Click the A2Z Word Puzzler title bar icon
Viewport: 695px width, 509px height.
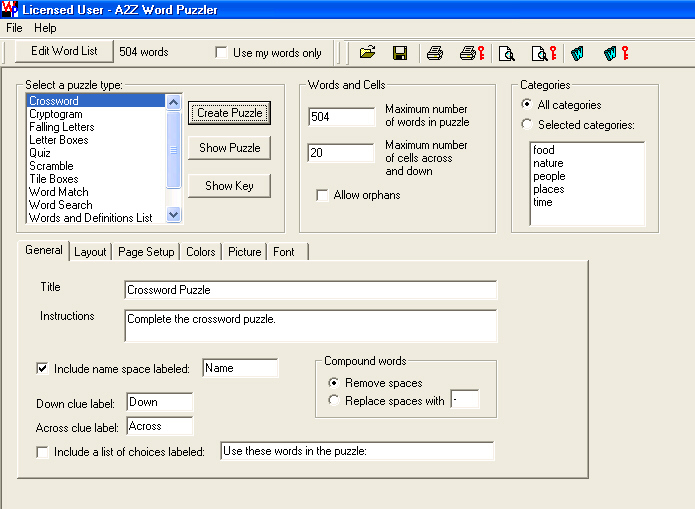click(9, 9)
